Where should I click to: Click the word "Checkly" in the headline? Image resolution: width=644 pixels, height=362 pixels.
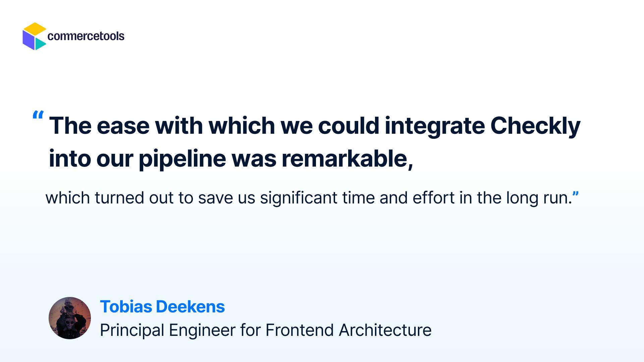pos(535,126)
